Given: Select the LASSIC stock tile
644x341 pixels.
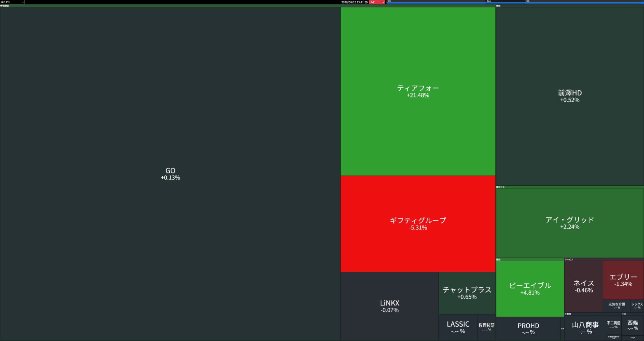Looking at the screenshot, I should pos(458,327).
